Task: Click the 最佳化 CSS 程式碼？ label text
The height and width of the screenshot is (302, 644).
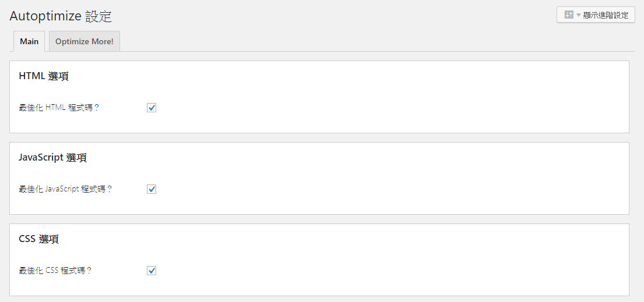Action: pyautogui.click(x=55, y=271)
